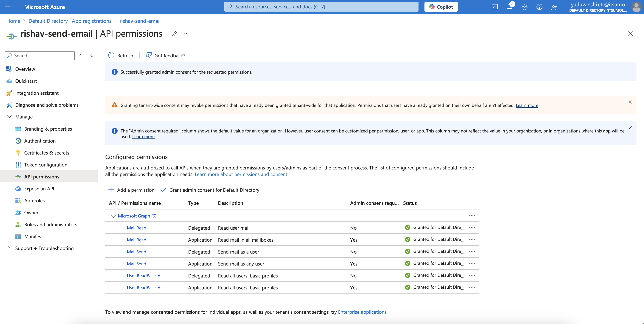
Task: Click the help question mark icon
Action: 539,7
